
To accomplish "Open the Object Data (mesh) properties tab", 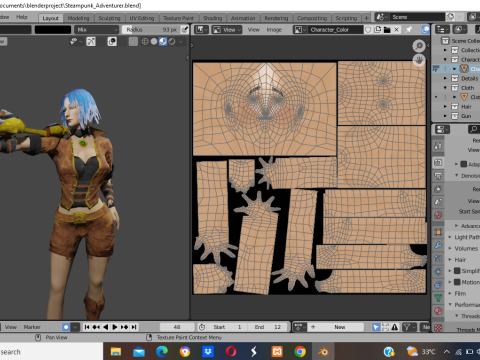I will 438,298.
